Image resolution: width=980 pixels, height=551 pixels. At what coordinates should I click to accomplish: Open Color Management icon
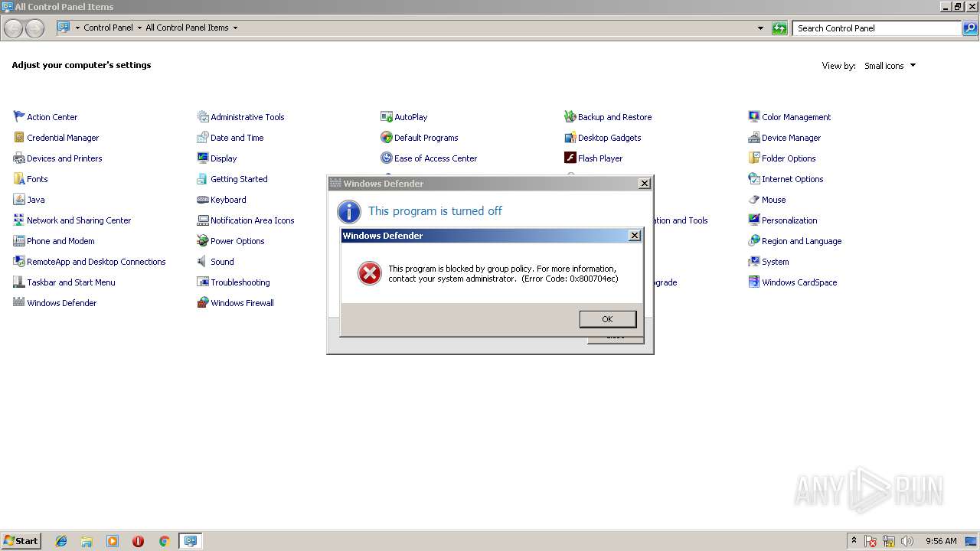tap(754, 116)
